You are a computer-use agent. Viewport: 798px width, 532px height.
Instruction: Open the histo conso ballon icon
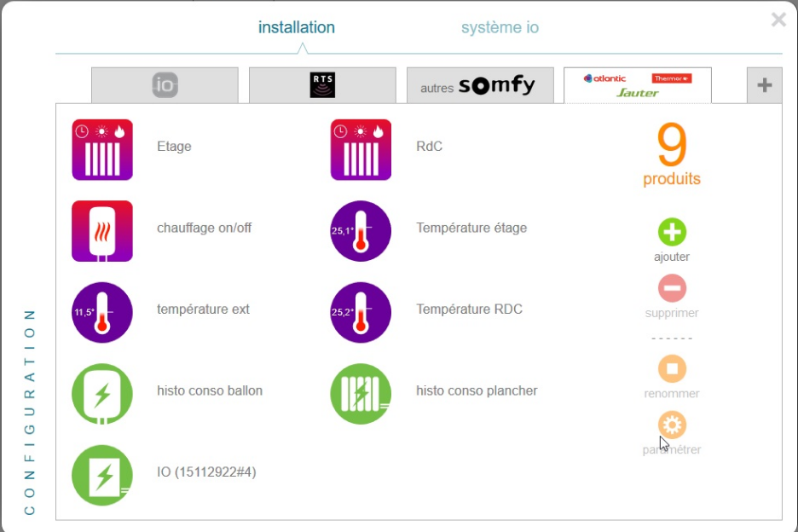click(102, 394)
